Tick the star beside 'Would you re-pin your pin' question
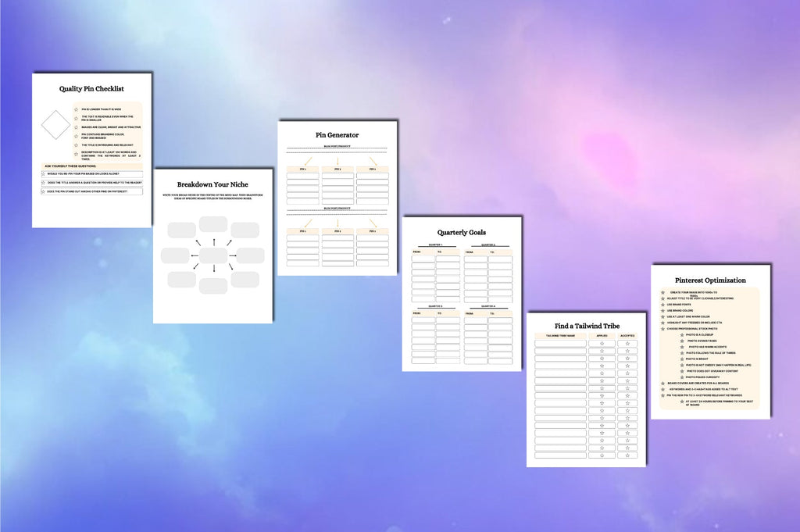Screen dimensions: 800x532 (x=44, y=174)
